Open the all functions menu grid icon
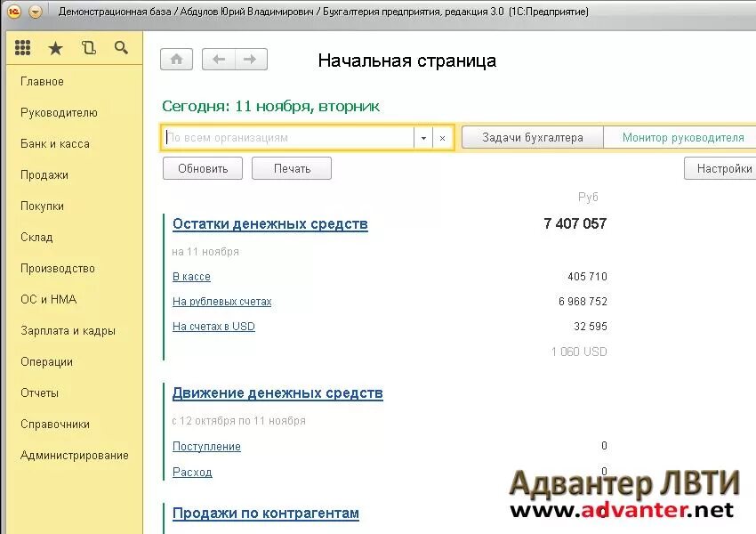Screen dimensions: 756x534 pos(23,48)
